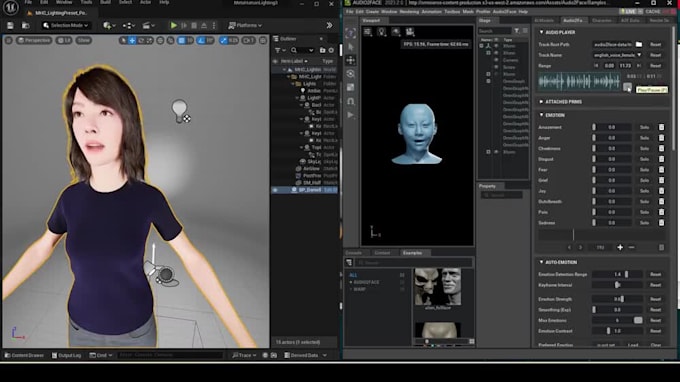Collapse the Lights folder in Outliner
Screen dimensions: 680x382
(293, 84)
